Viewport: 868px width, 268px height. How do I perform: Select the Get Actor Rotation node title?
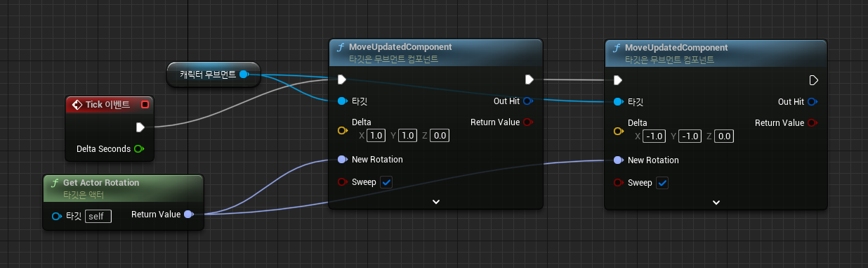pyautogui.click(x=101, y=183)
